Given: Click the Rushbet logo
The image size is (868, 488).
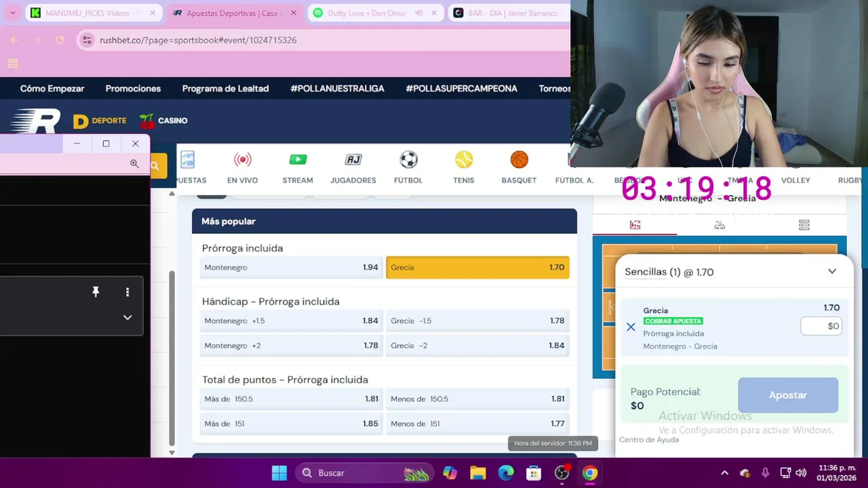Looking at the screenshot, I should coord(35,121).
